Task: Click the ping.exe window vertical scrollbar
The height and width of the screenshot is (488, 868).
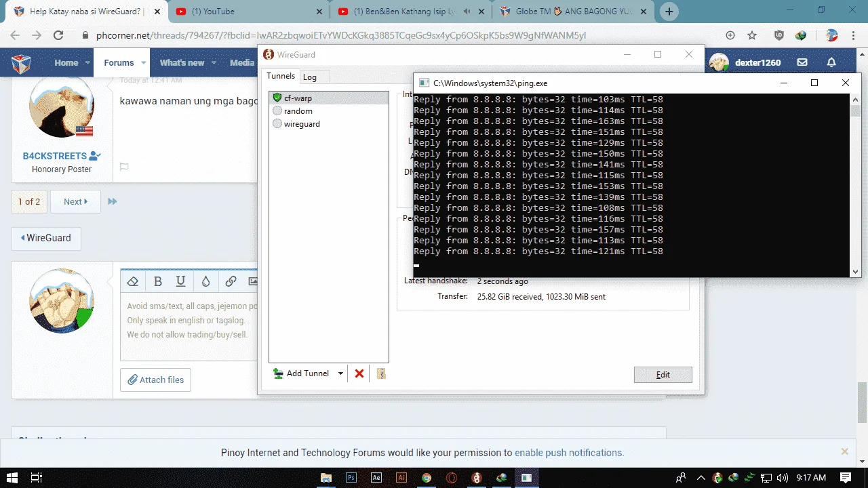Action: tap(856, 185)
